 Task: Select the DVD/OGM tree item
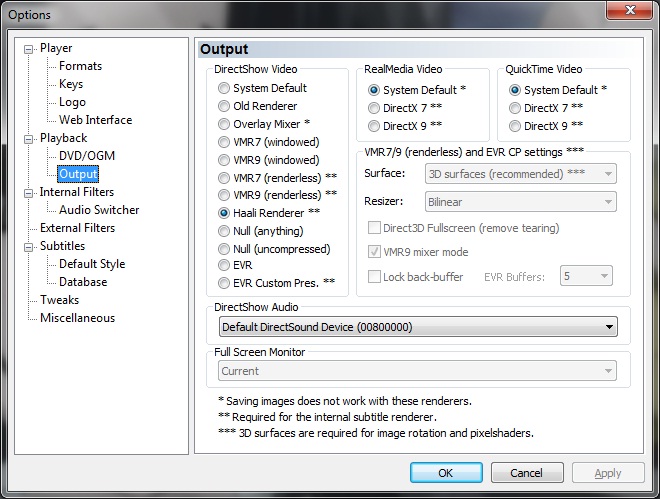87,156
